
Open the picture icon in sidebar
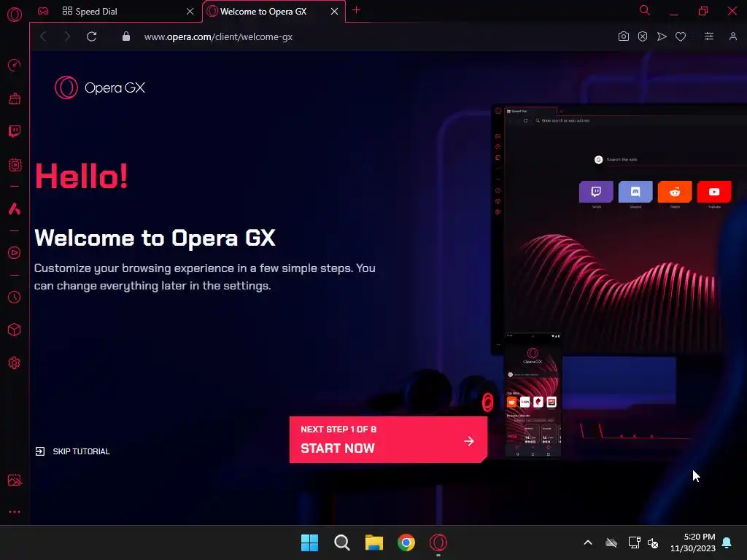15,480
